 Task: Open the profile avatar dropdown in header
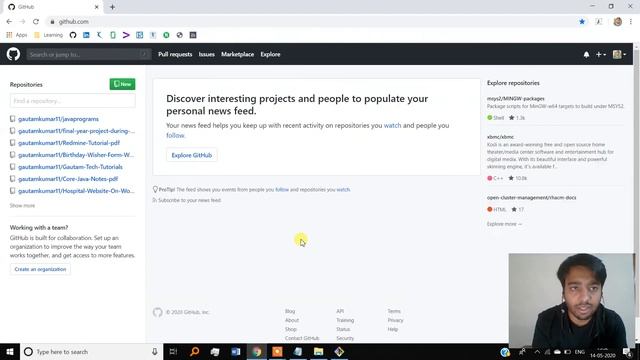coord(619,54)
